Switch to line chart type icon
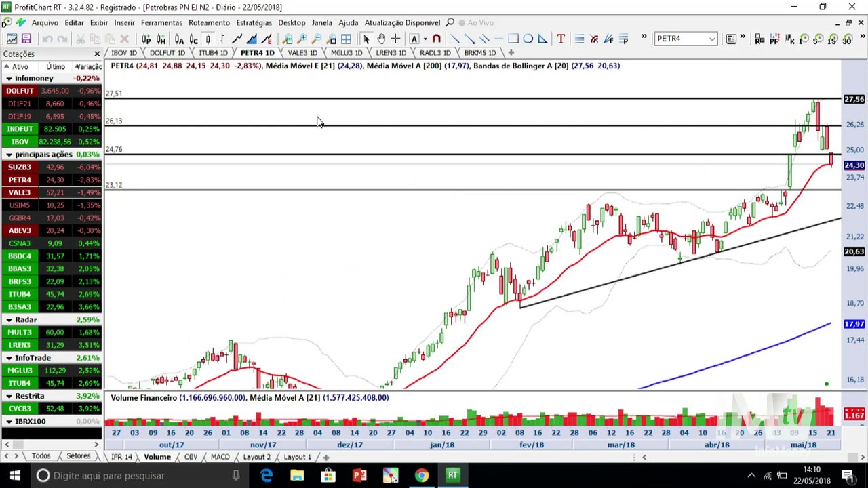The height and width of the screenshot is (488, 868). coord(237,39)
